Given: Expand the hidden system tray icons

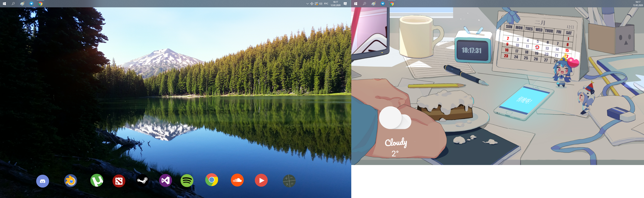Looking at the screenshot, I should pos(308,4).
